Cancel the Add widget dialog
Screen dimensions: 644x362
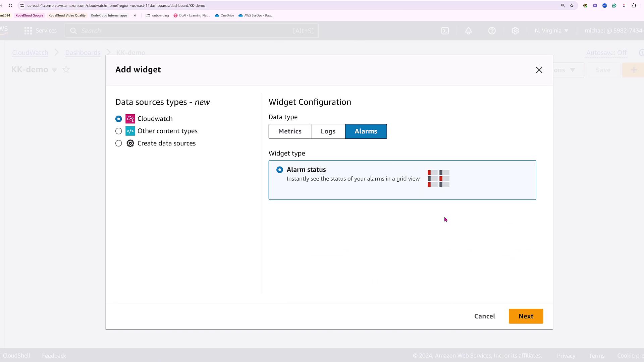(484, 316)
